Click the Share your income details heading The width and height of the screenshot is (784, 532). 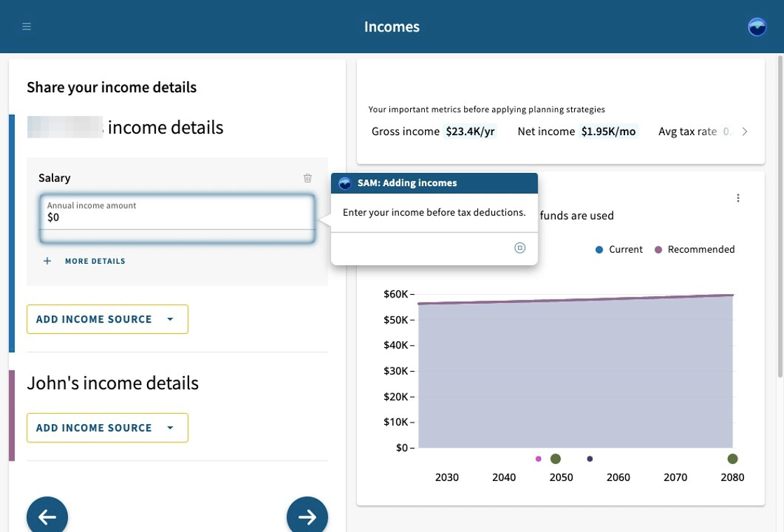coord(111,87)
